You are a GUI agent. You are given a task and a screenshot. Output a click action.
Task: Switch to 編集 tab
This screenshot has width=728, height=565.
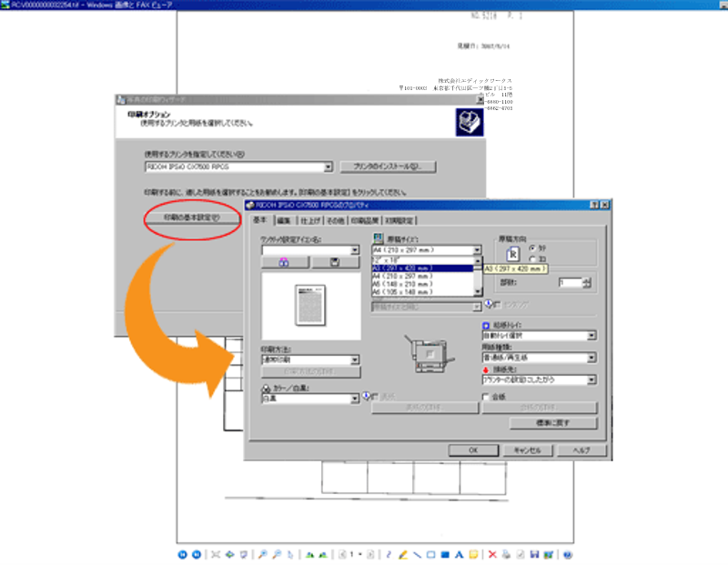click(x=284, y=220)
